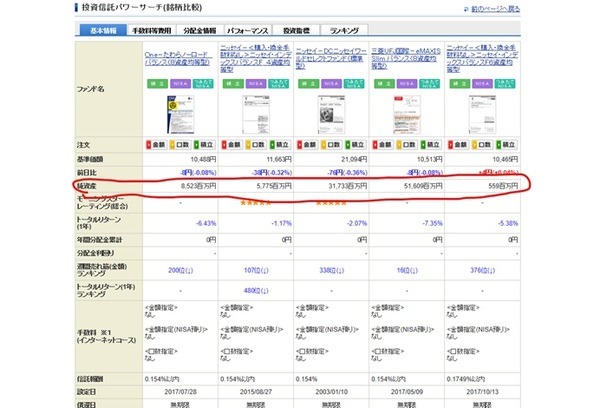
Task: Click purple NISA badge under ニッセイ 6資産均等型
Action: (x=482, y=83)
